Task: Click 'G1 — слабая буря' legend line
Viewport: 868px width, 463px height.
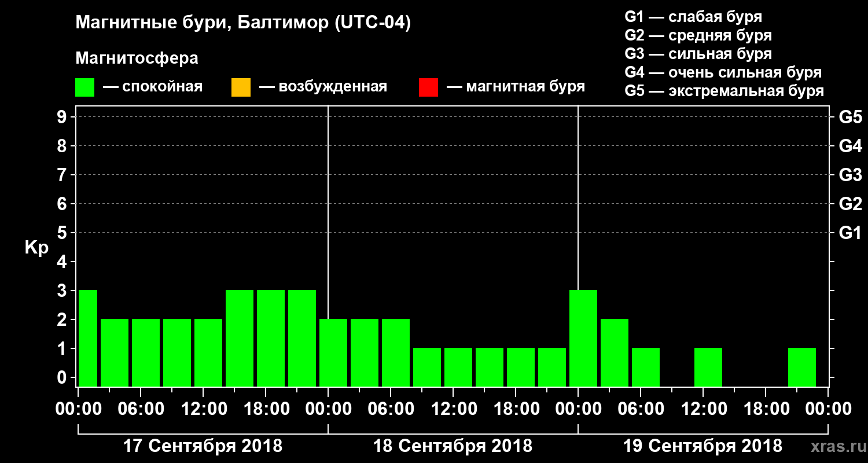Action: click(693, 17)
